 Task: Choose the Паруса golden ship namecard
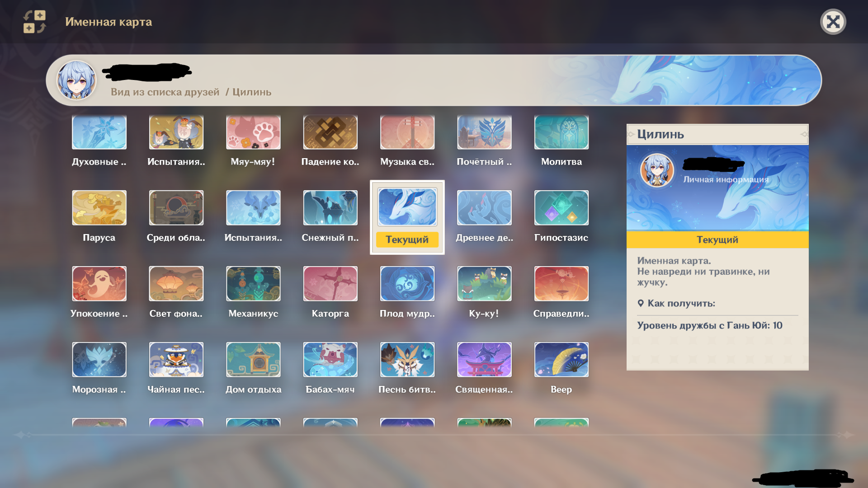pos(99,208)
